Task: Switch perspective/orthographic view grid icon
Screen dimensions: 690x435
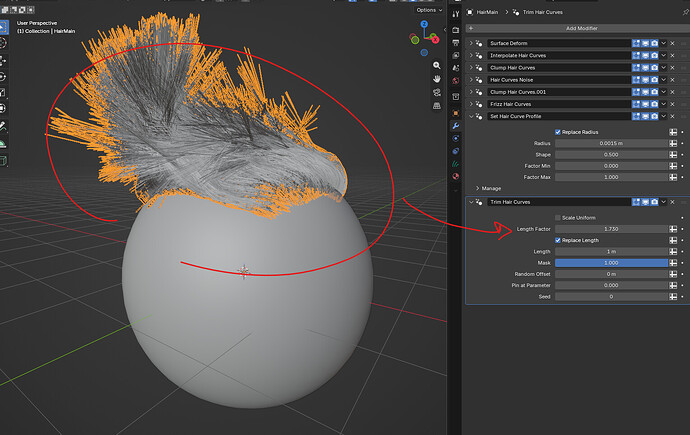Action: click(x=437, y=106)
